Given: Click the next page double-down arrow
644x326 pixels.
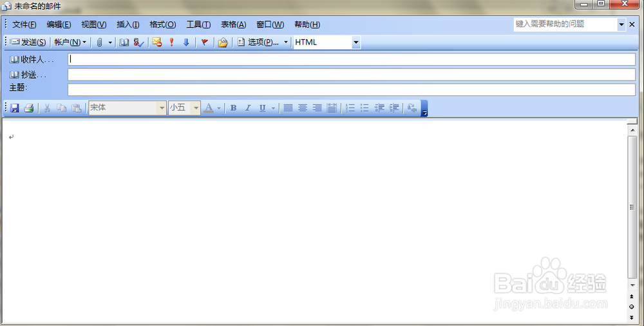Looking at the screenshot, I should [632, 318].
